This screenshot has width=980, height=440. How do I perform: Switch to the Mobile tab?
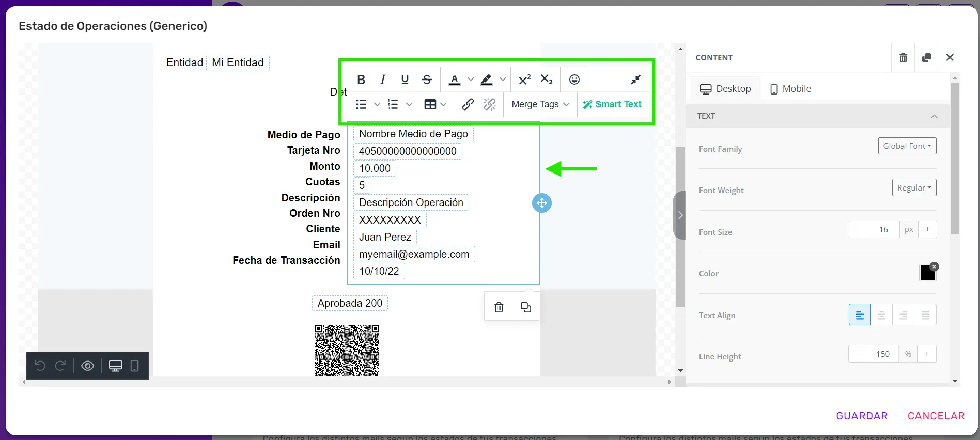790,89
